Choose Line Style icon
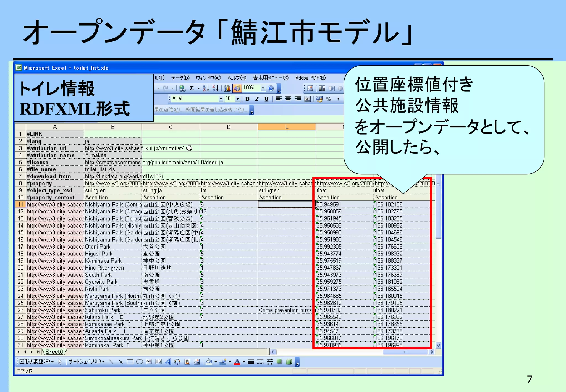Screen dimensions: 566x392 (x=251, y=362)
